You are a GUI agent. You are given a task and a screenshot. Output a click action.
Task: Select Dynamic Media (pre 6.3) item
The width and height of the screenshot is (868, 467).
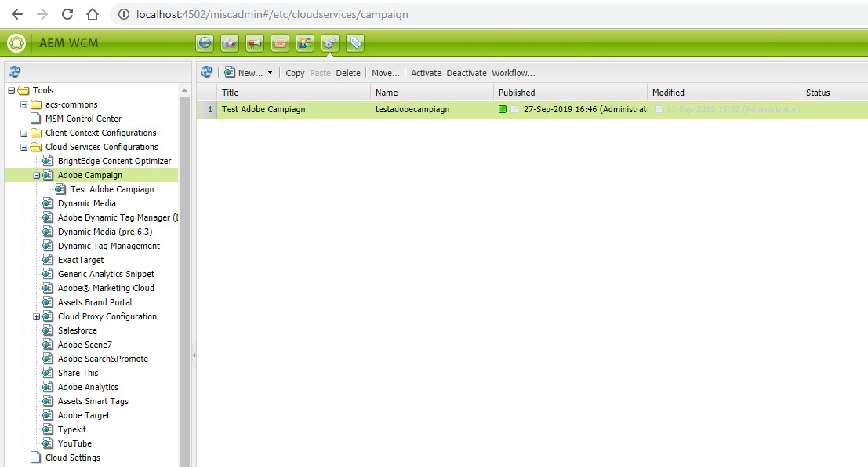click(x=104, y=232)
